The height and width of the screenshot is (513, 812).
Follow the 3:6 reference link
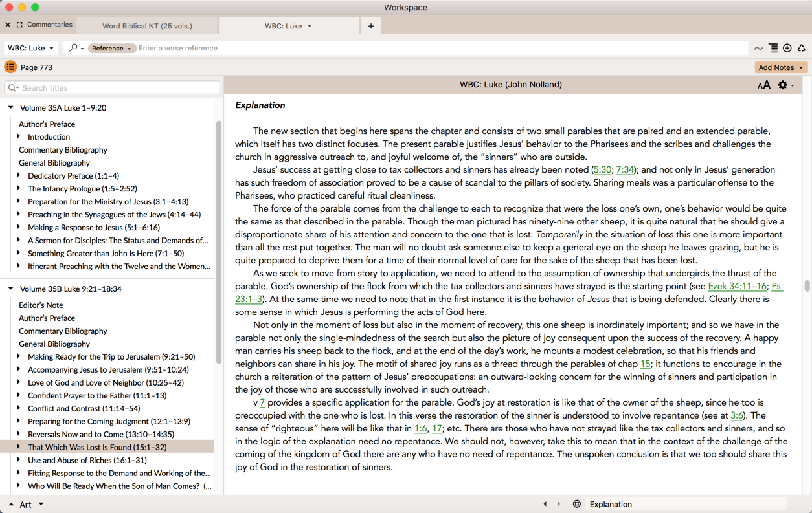(x=737, y=415)
